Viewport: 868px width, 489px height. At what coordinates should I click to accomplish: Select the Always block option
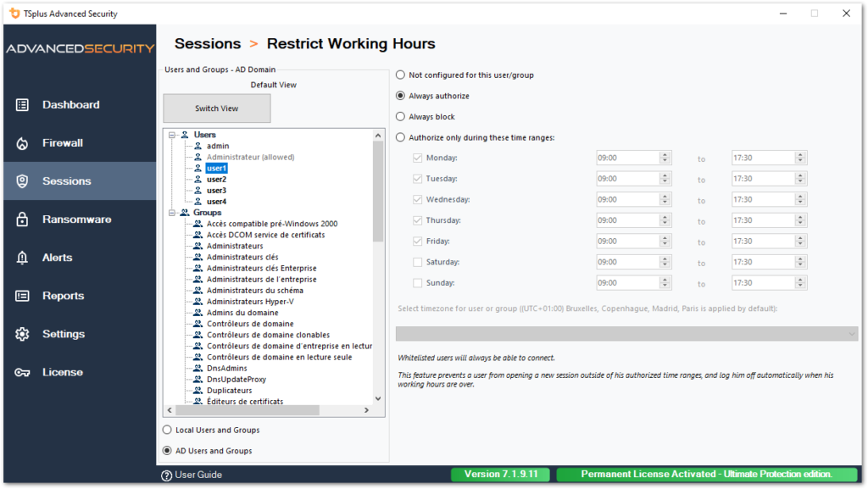400,117
